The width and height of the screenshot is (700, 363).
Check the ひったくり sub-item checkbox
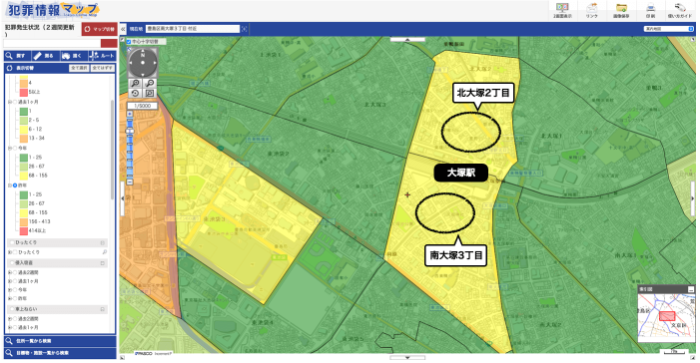coord(15,252)
